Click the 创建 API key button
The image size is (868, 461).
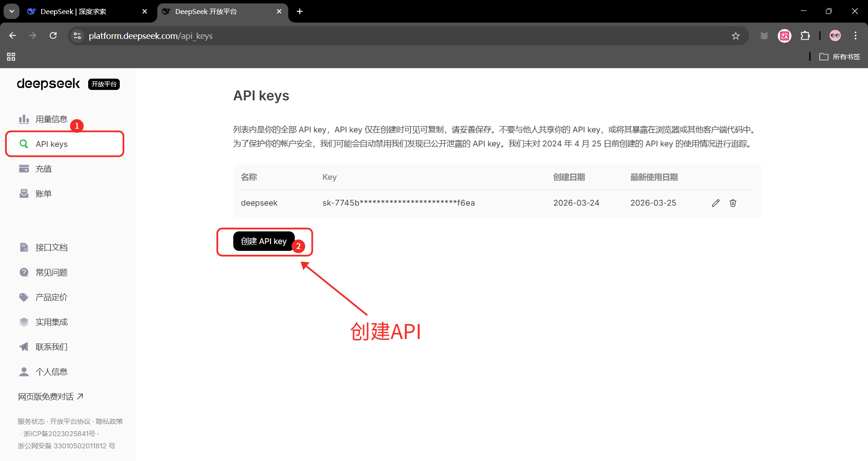(x=264, y=241)
